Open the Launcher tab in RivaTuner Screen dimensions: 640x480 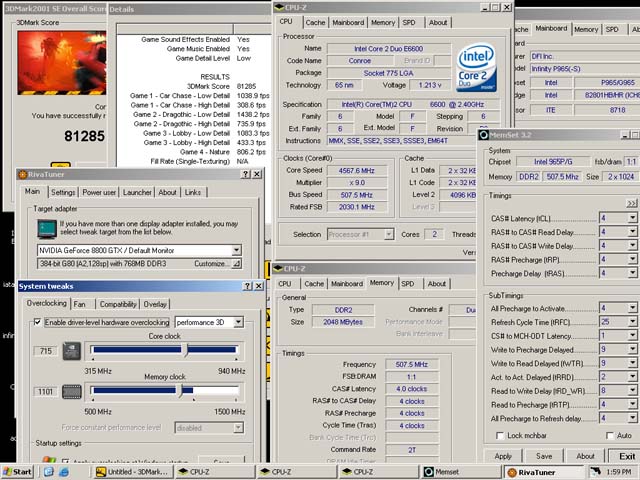[137, 192]
